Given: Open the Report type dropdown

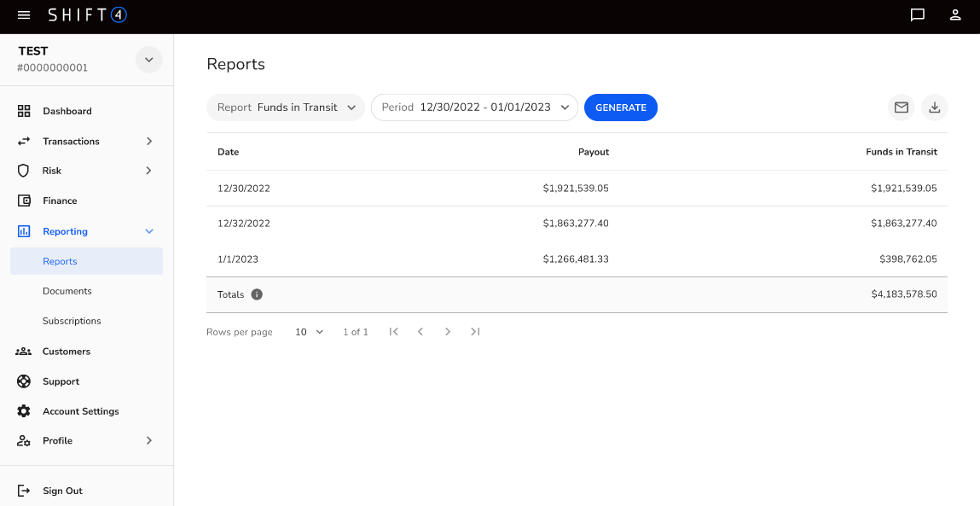Looking at the screenshot, I should tap(286, 108).
